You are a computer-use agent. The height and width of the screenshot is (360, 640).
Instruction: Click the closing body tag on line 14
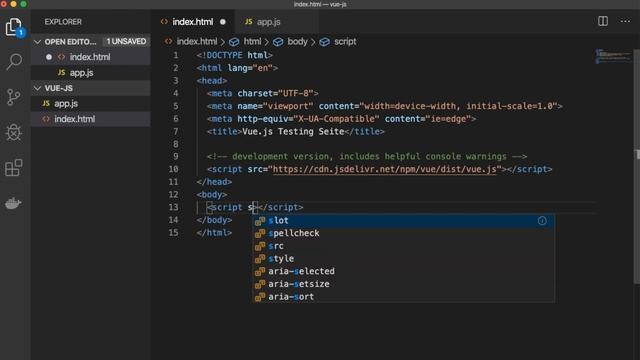point(214,220)
